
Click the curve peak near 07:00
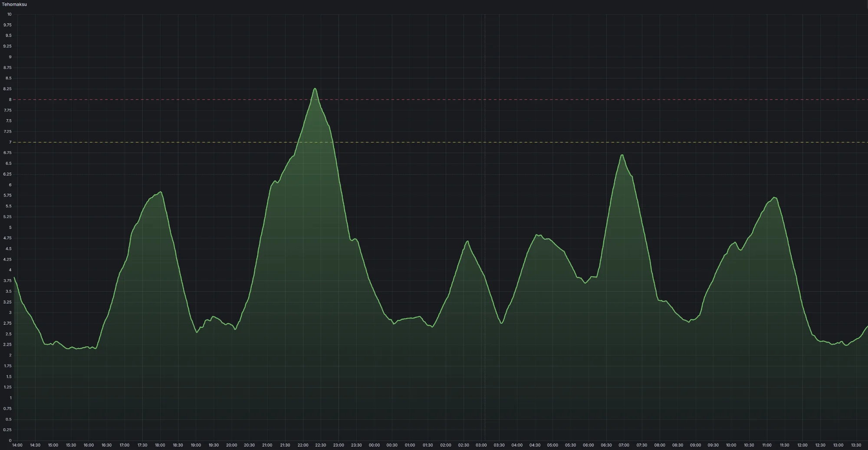coord(622,155)
